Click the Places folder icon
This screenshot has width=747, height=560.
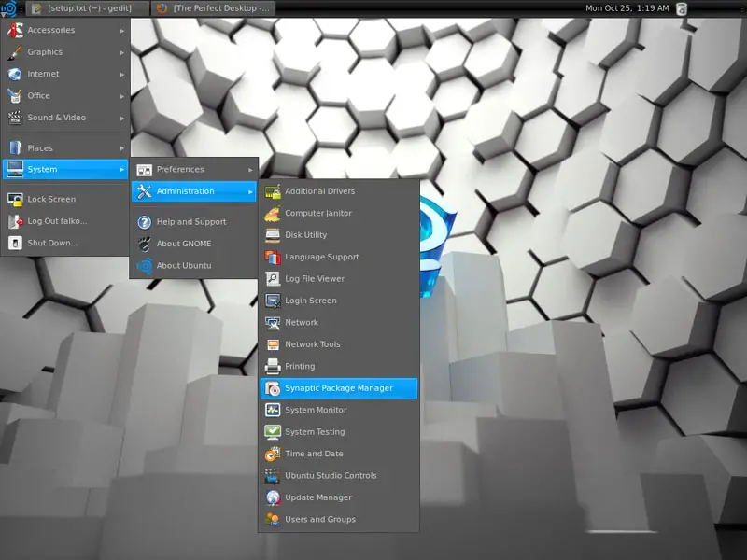click(15, 147)
